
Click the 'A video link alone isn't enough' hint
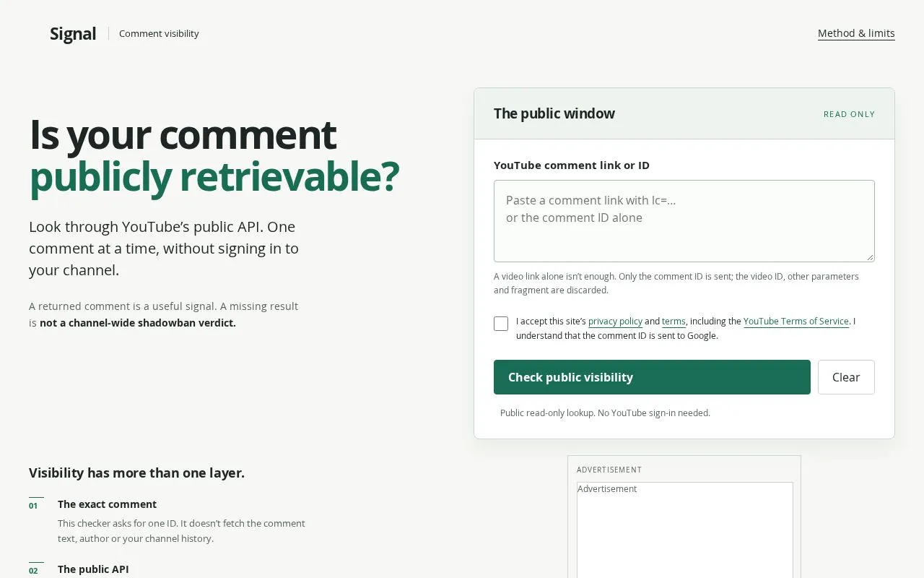[676, 283]
